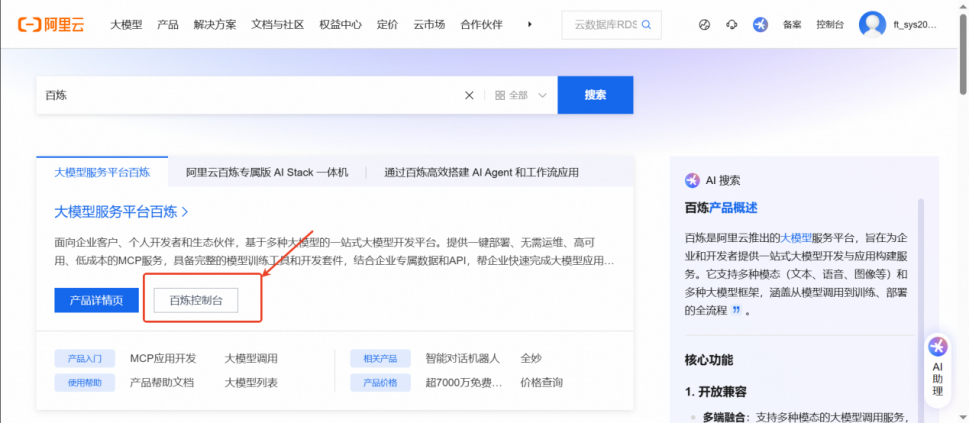Click the AI 搜索 panel icon
This screenshot has width=969, height=423.
692,181
